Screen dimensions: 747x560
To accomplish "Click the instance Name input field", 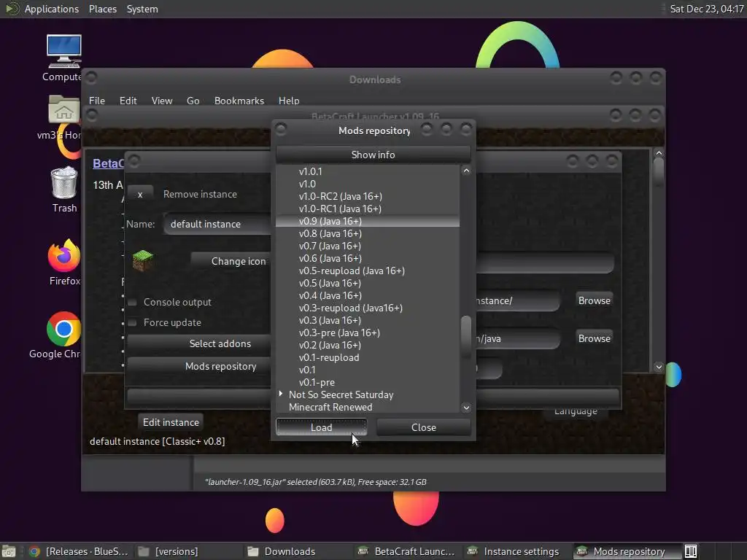I will [x=217, y=224].
